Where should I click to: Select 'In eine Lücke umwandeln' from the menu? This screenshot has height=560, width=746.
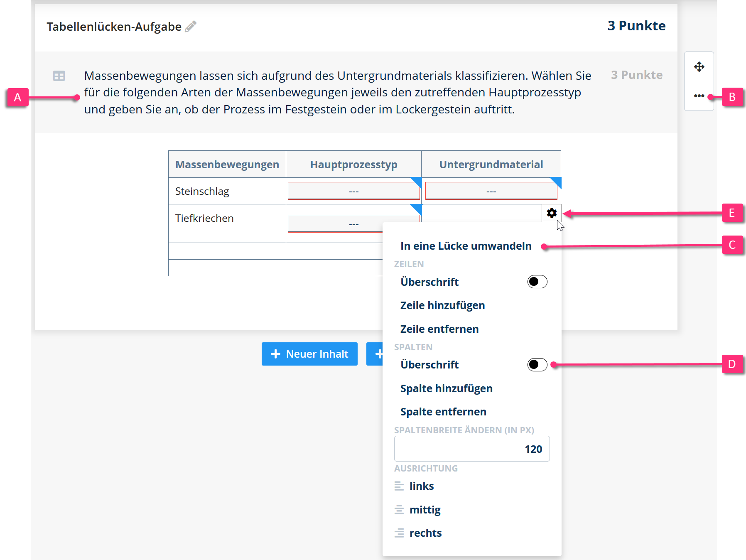pyautogui.click(x=466, y=246)
